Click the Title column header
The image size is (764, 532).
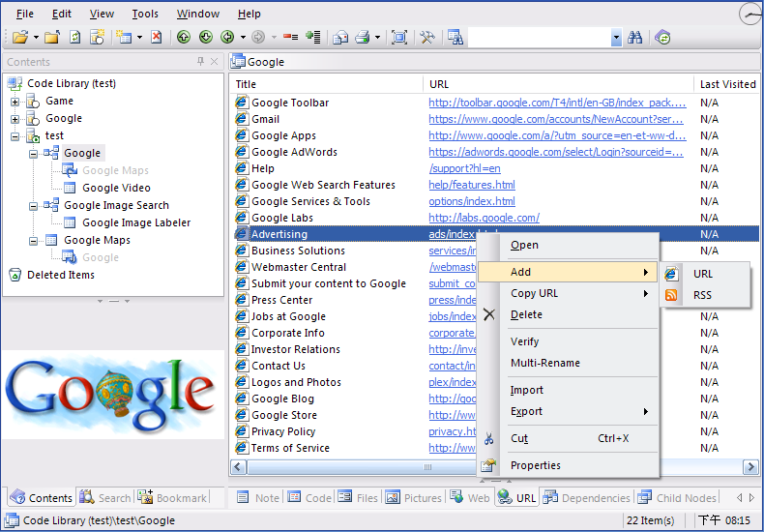326,84
